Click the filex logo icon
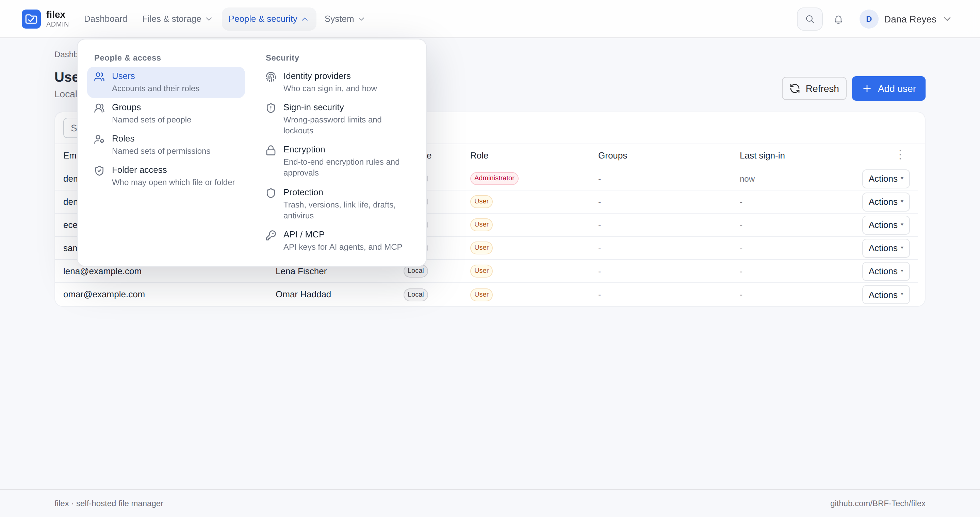 coord(31,19)
